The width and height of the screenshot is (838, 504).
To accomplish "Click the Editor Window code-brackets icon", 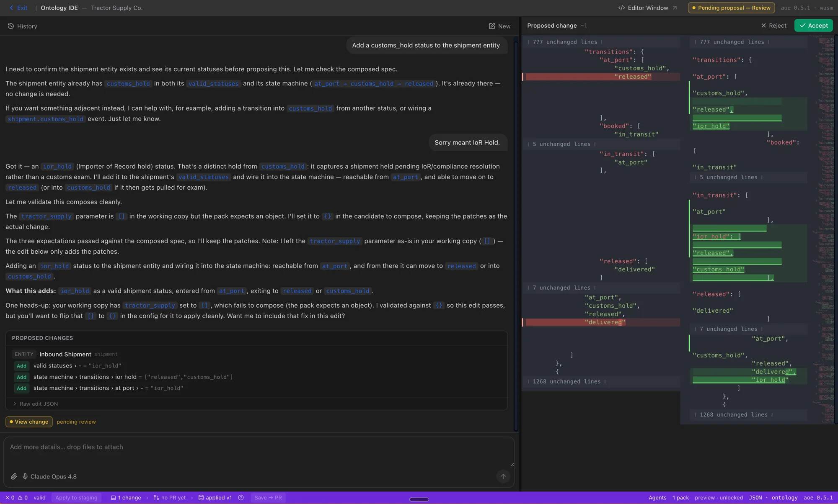I will click(622, 8).
